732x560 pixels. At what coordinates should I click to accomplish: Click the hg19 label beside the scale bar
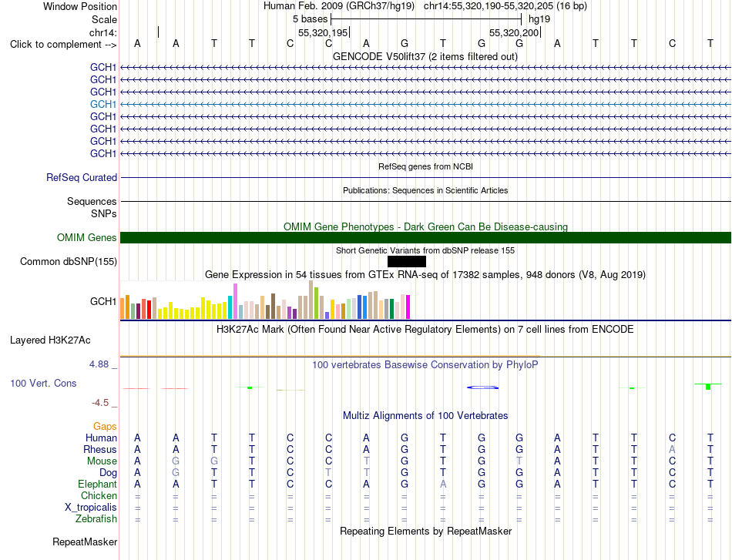(539, 19)
